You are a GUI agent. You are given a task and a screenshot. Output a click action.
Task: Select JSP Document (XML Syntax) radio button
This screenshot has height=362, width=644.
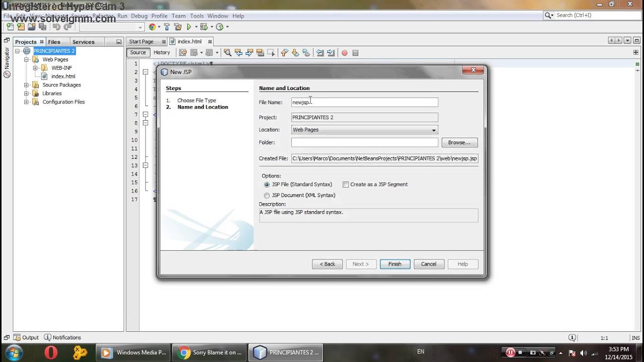click(x=267, y=196)
